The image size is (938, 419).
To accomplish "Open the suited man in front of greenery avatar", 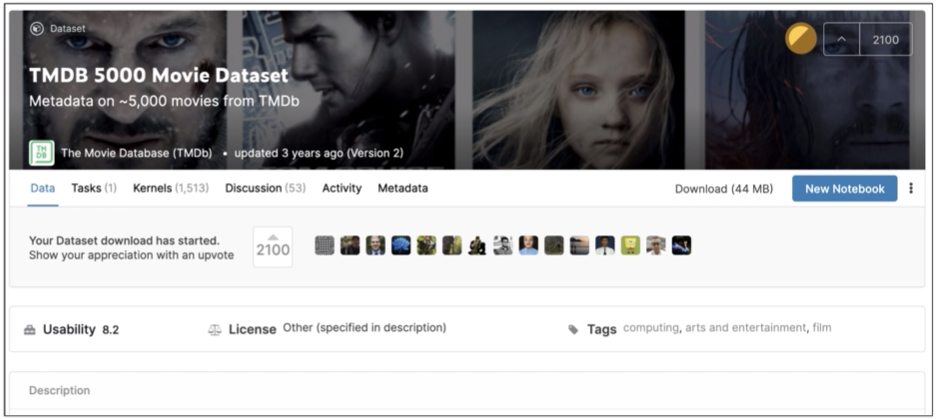I will tap(376, 245).
